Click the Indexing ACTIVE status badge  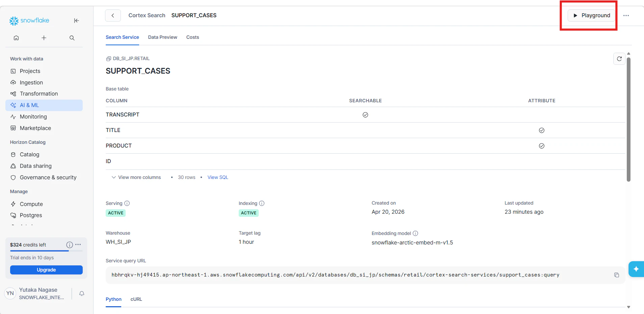pyautogui.click(x=249, y=213)
